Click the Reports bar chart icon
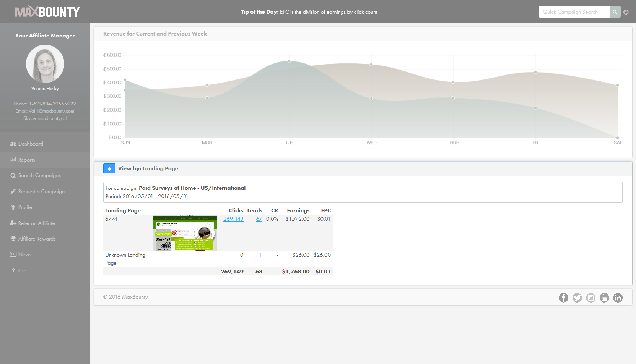 pos(13,160)
